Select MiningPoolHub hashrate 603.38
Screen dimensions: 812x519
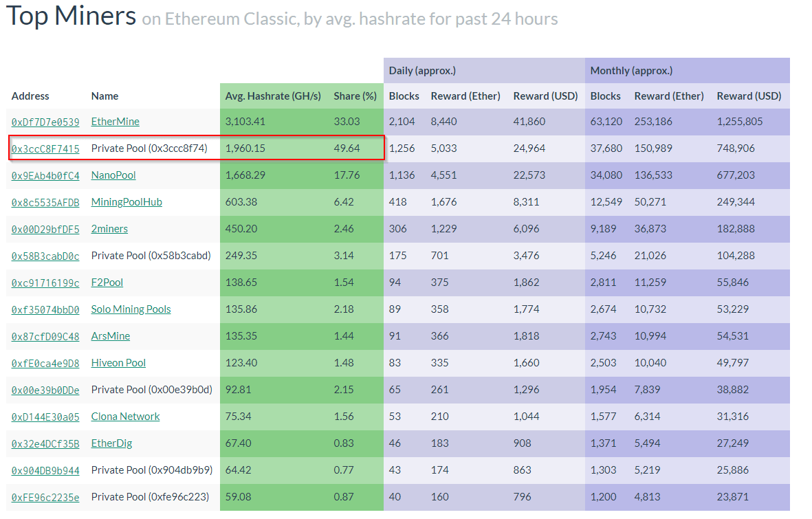[x=241, y=202]
